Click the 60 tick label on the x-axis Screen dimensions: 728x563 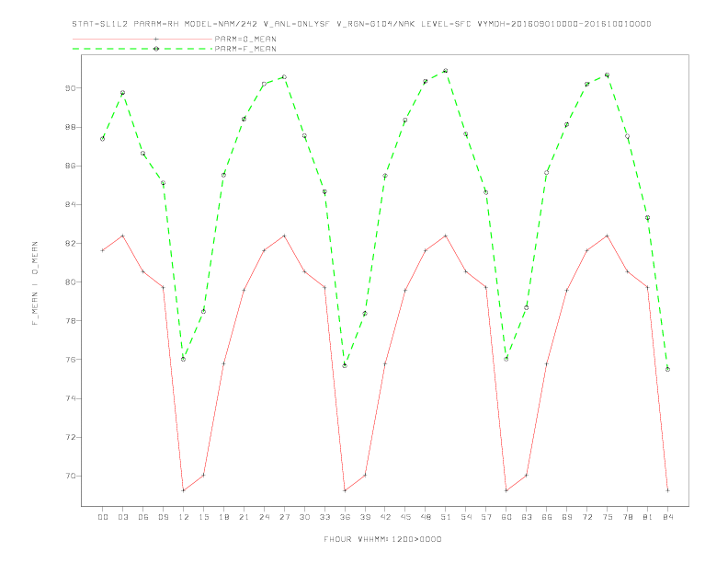tap(506, 517)
